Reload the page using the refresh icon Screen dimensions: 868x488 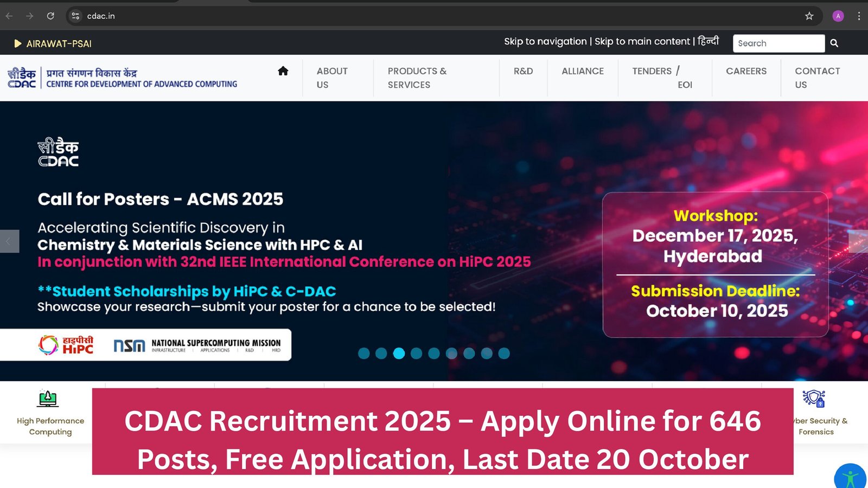click(x=50, y=16)
